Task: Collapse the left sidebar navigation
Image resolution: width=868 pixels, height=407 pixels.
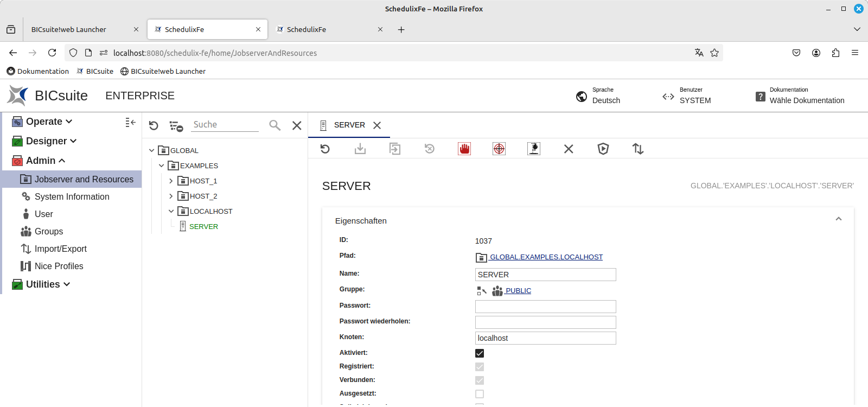Action: [130, 123]
